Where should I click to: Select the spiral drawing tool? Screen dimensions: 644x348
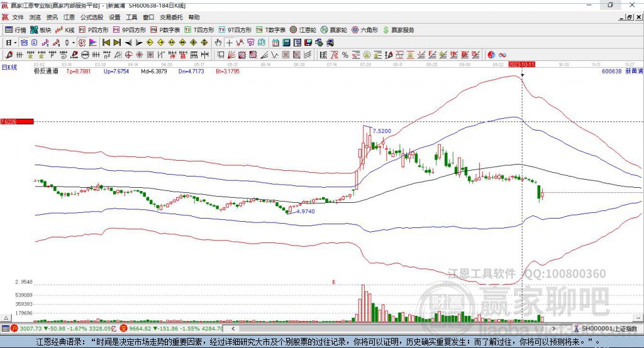pyautogui.click(x=64, y=55)
